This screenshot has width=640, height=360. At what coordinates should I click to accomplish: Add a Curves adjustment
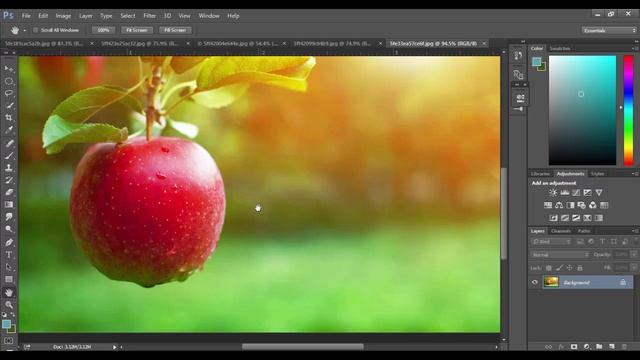[576, 192]
